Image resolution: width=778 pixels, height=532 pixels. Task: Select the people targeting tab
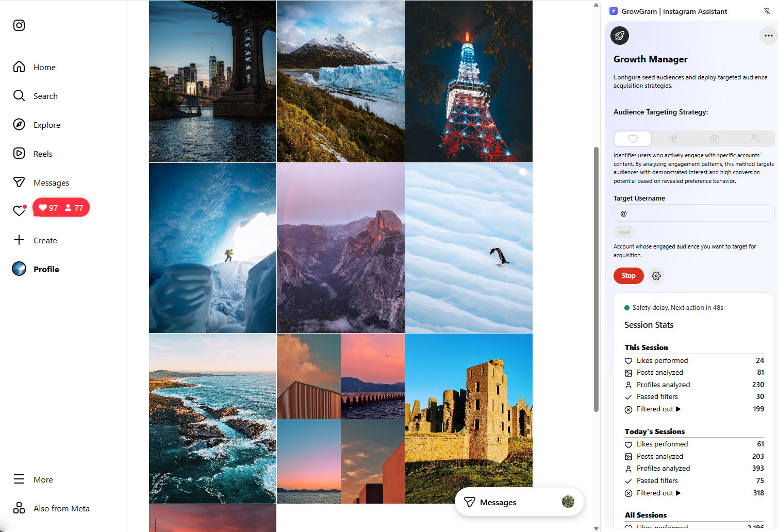click(x=755, y=139)
